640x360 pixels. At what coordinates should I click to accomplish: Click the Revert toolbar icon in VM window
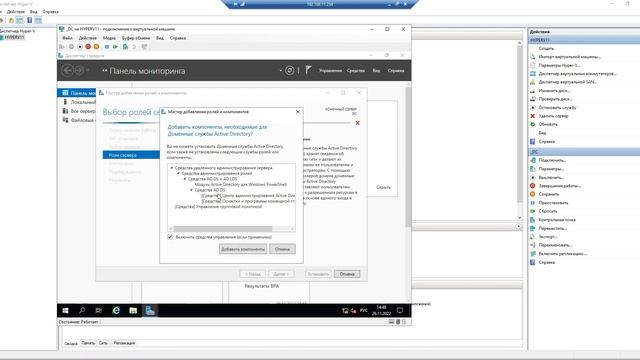click(x=134, y=47)
